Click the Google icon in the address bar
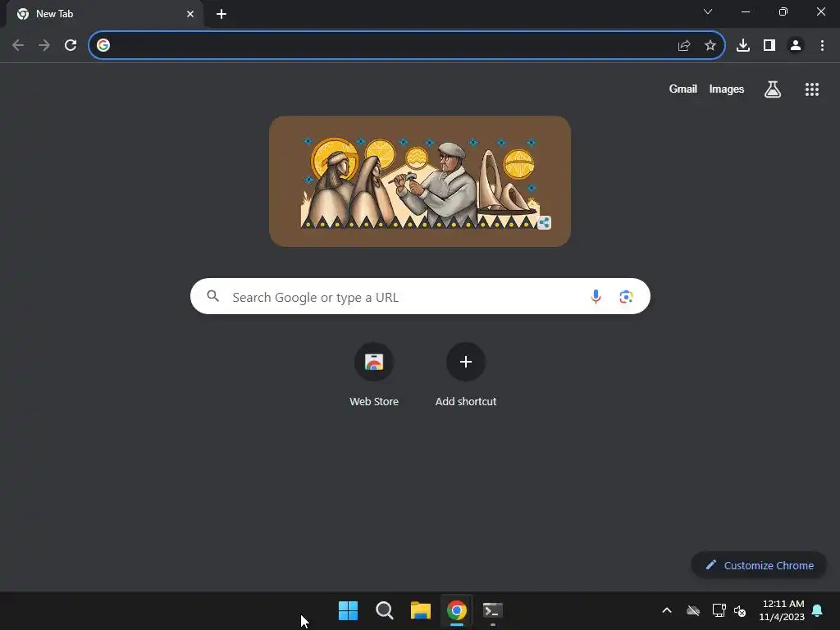The height and width of the screenshot is (630, 840). click(103, 46)
